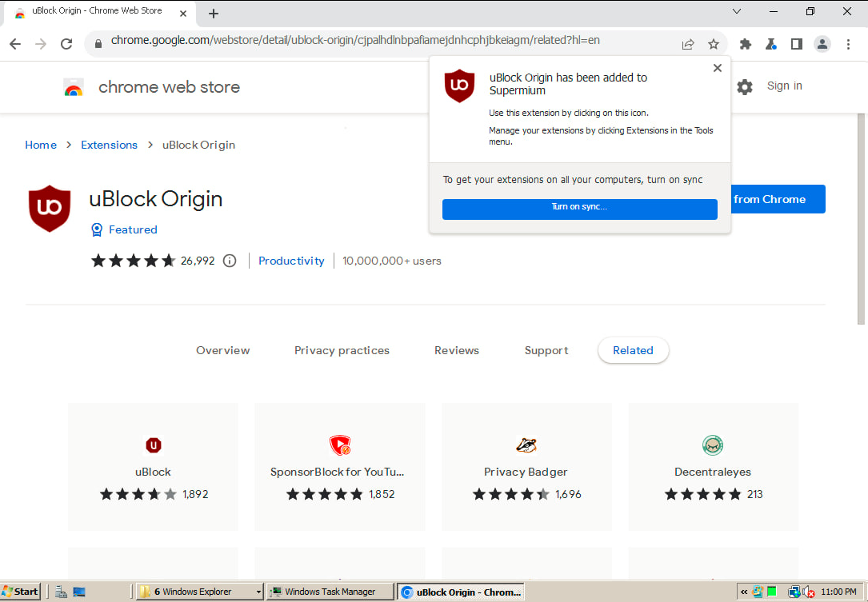Open 6 Windows Explorer taskbar group

point(199,592)
